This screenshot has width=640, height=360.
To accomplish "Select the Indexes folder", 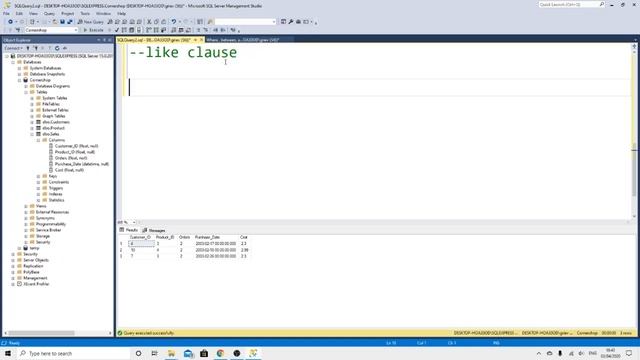I will click(x=56, y=194).
